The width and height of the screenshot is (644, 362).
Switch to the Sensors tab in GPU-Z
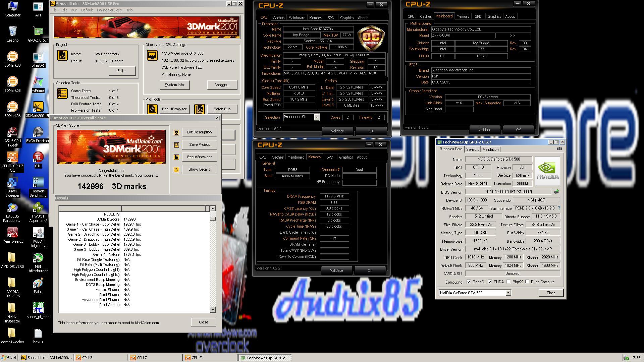click(x=472, y=149)
